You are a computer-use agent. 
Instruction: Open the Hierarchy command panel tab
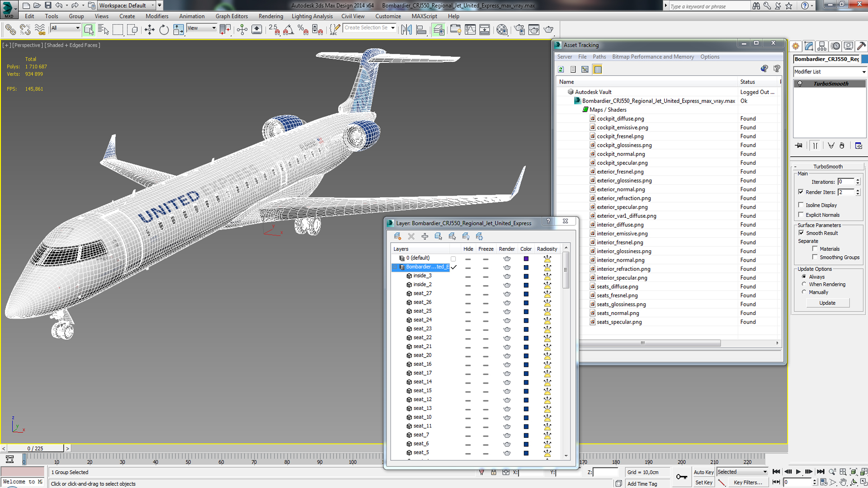[x=822, y=46]
